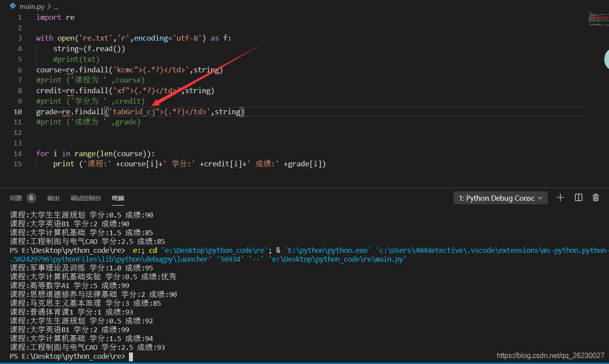Click the code minimap preview
This screenshot has height=364, width=609.
(598, 19)
